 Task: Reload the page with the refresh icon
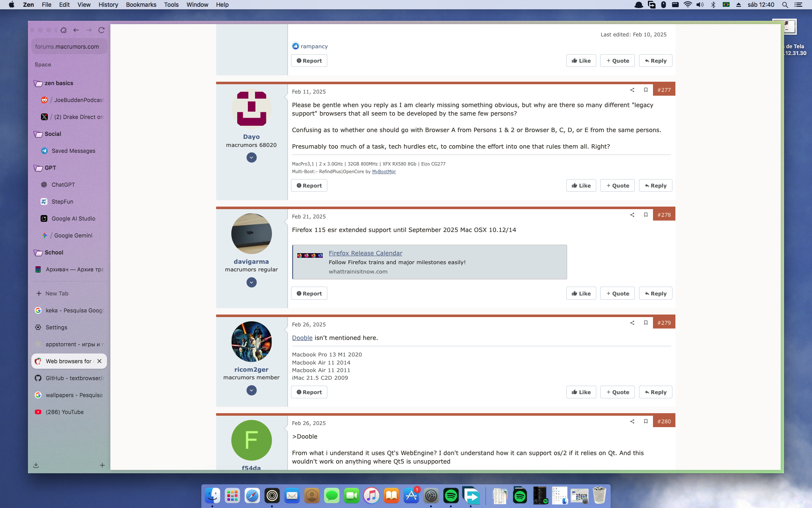(101, 30)
